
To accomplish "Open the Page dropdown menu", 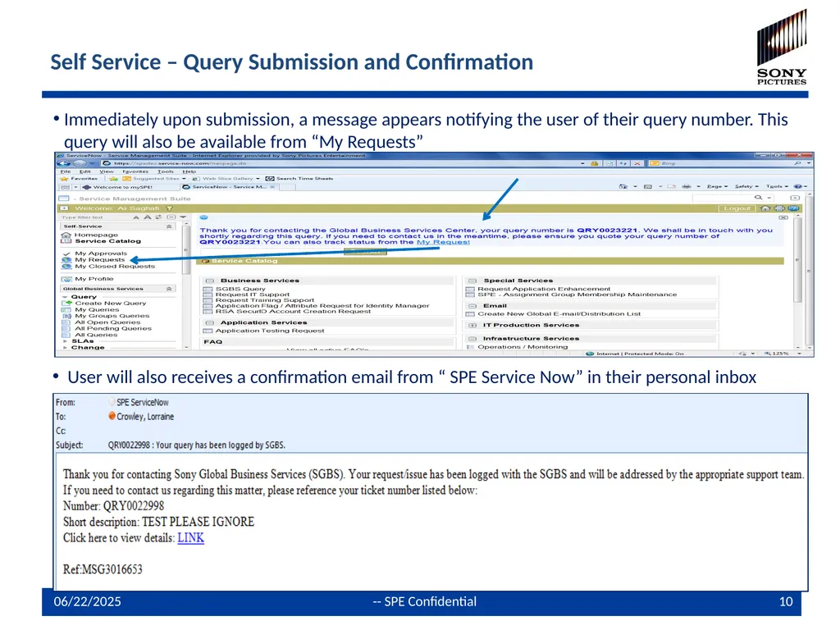I will click(x=717, y=186).
